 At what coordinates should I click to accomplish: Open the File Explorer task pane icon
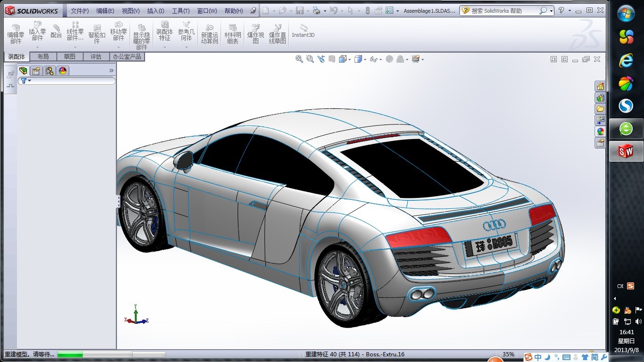coord(600,109)
